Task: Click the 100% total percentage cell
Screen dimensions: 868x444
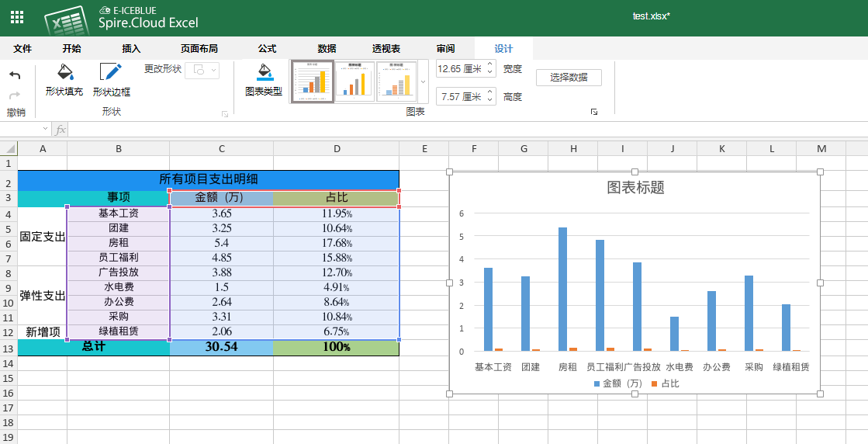Action: pos(337,347)
